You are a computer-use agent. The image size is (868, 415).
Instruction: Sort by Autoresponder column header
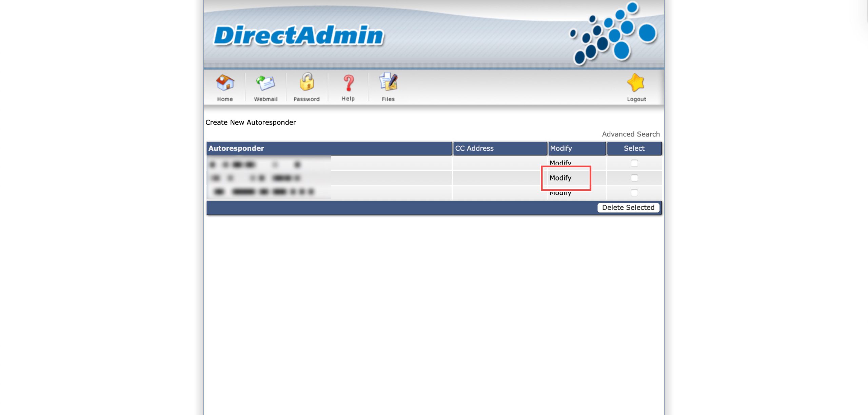click(236, 148)
